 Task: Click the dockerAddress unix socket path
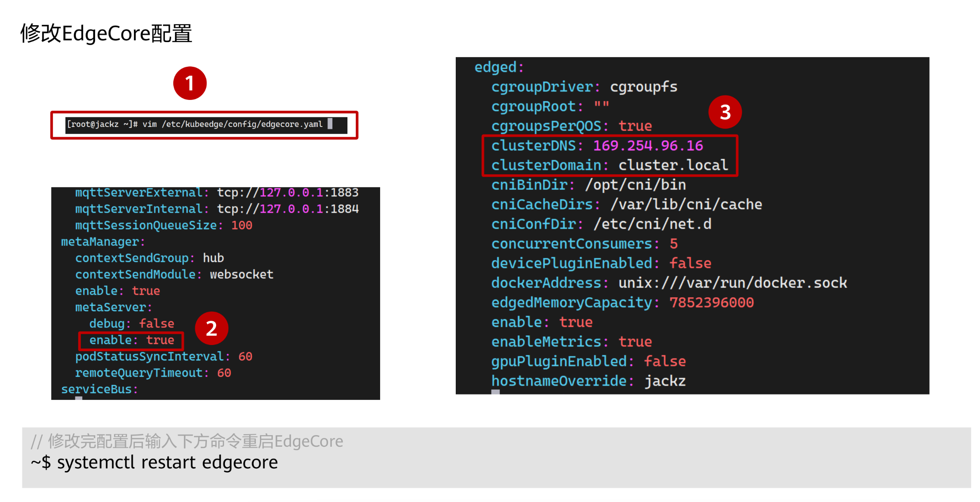click(x=732, y=283)
